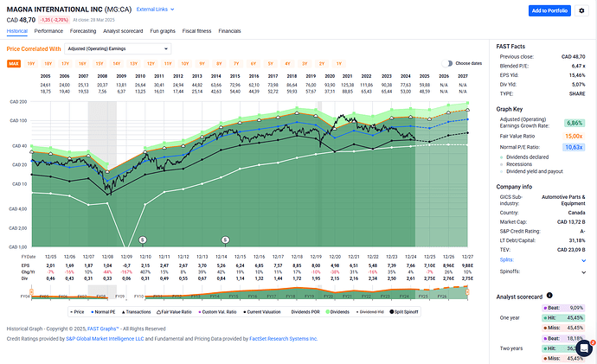This screenshot has height=364, width=597.
Task: Select the 10Y time range button
Action: coord(185,63)
